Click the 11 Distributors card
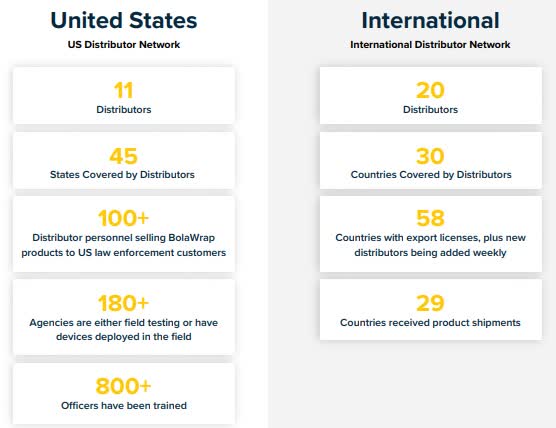The image size is (556, 428). tap(124, 96)
